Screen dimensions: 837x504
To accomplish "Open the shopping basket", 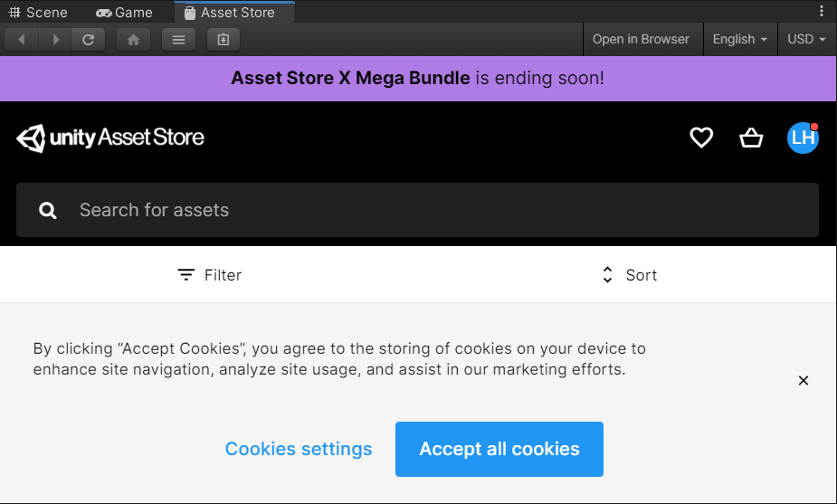I will (x=751, y=138).
